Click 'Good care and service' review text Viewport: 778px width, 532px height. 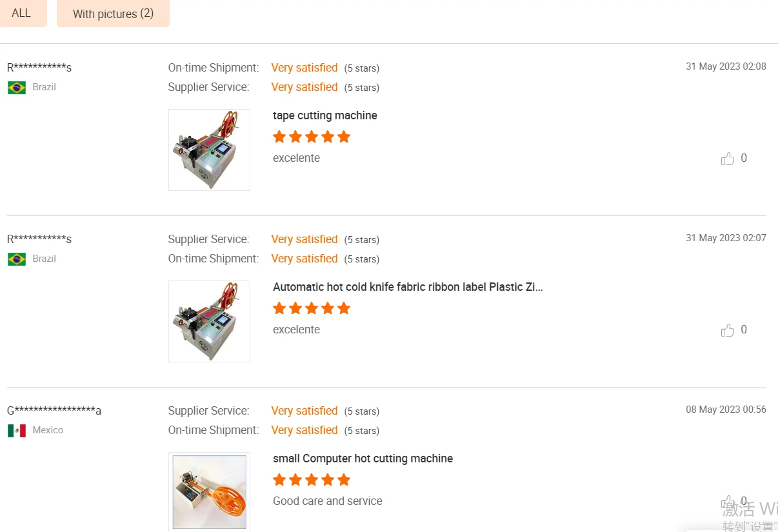coord(328,501)
